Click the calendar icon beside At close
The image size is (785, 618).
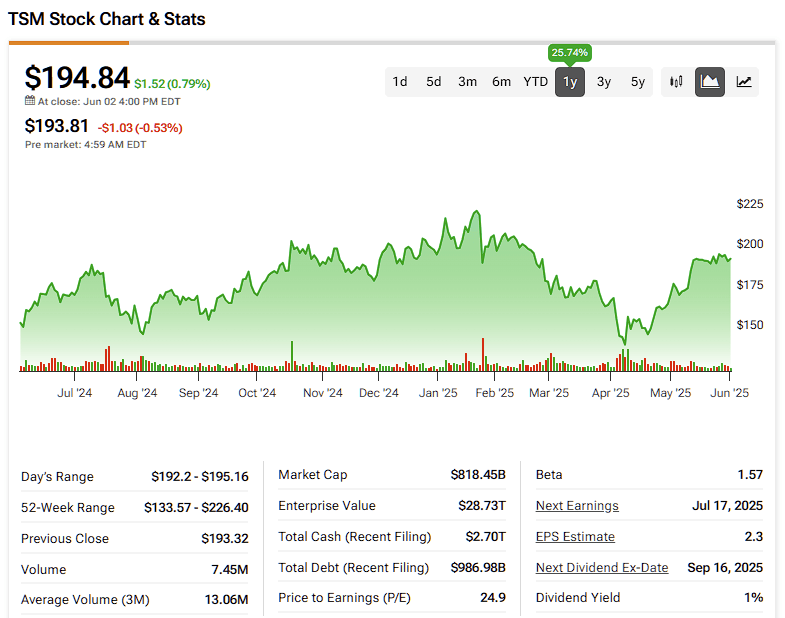[30, 101]
